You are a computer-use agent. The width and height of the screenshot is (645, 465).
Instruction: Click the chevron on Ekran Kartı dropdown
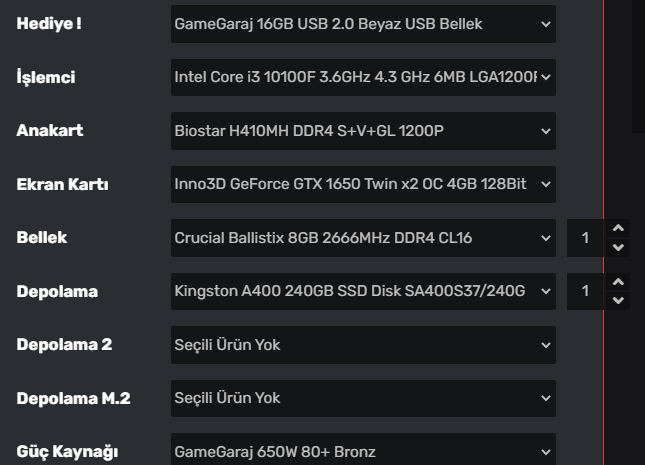point(546,184)
